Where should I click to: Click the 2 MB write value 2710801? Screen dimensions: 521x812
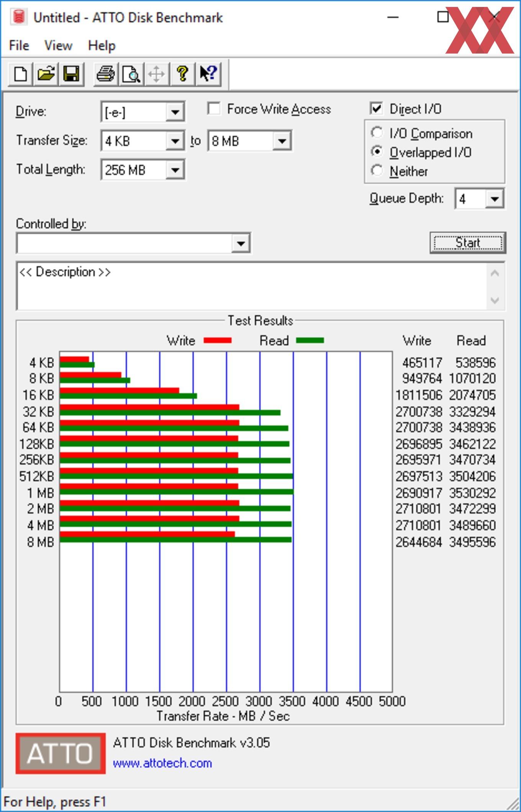pos(419,509)
